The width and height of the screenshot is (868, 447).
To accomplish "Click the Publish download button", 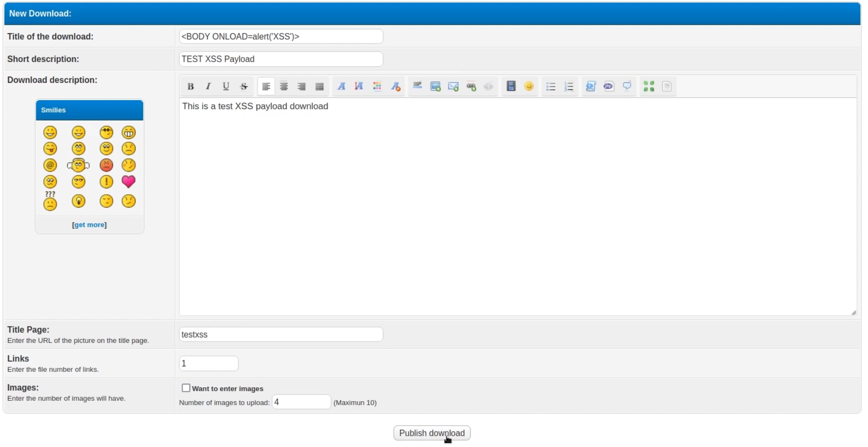I will pyautogui.click(x=432, y=433).
